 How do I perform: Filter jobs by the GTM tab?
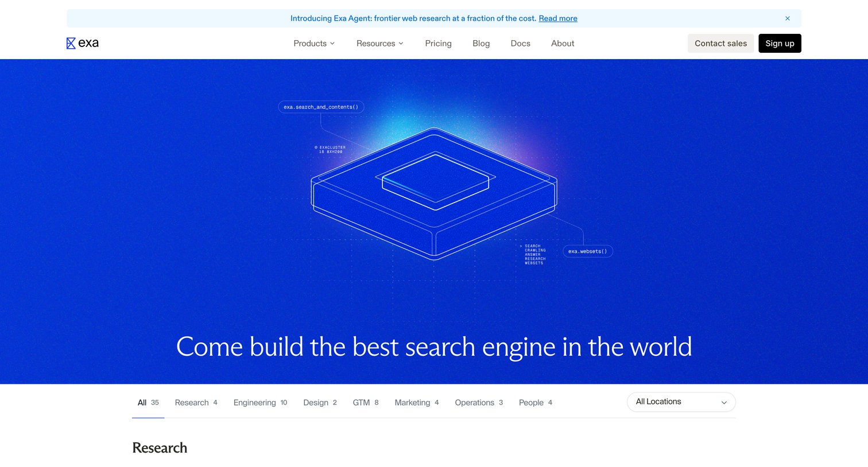coord(365,403)
